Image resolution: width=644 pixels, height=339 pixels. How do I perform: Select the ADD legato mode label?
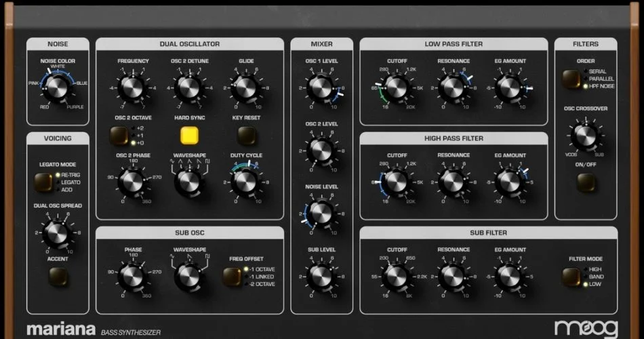[66, 190]
